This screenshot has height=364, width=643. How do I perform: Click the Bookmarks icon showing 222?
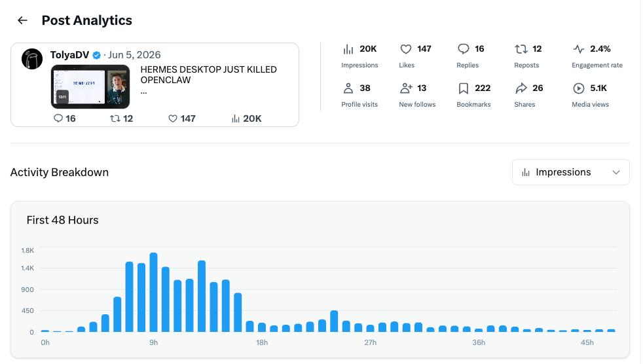[x=464, y=88]
